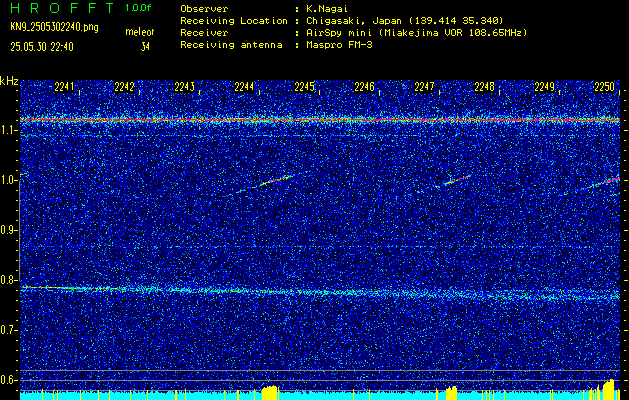Click the red carrier line above 1.1 kHz

[x=320, y=120]
